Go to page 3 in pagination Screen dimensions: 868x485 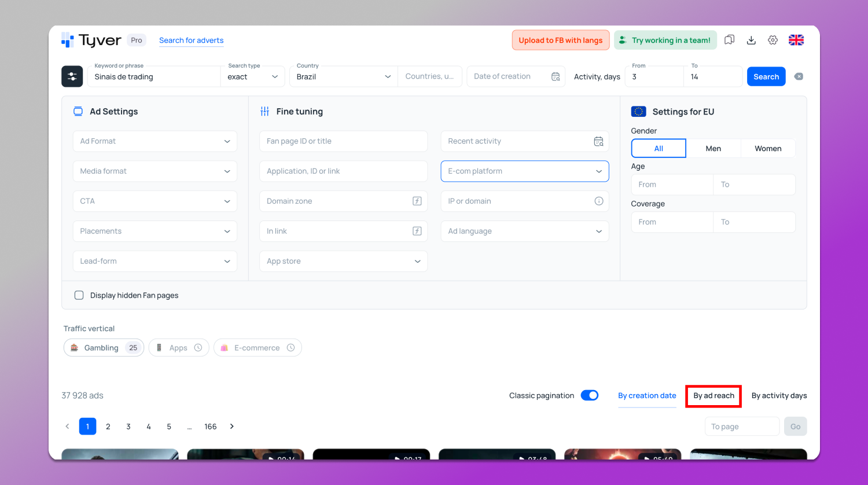pos(128,427)
